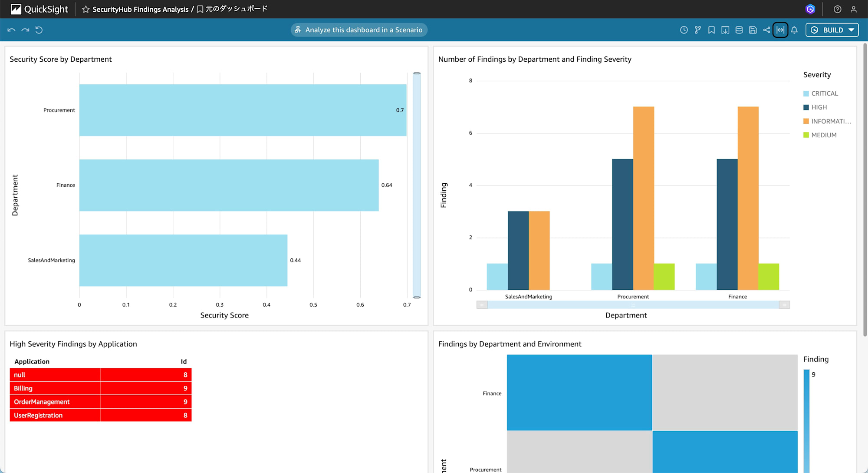Click the Procurement INFORMATIONAL orange bar
The width and height of the screenshot is (868, 473).
644,198
